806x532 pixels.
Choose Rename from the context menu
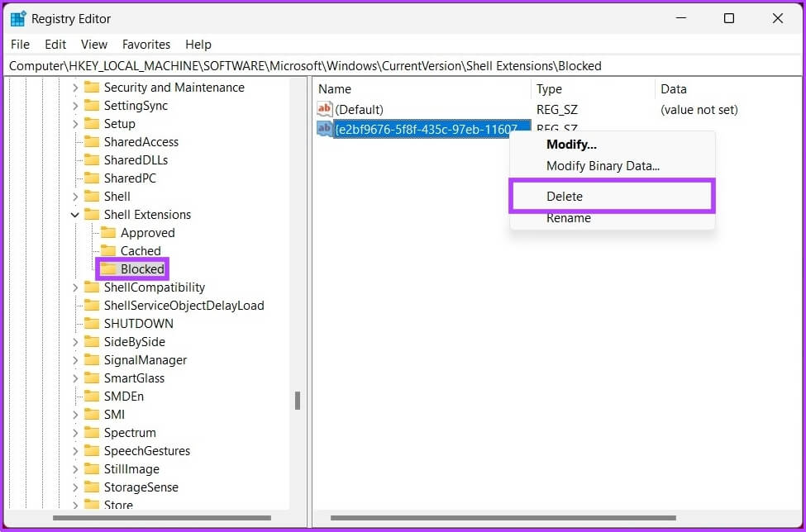pos(612,218)
